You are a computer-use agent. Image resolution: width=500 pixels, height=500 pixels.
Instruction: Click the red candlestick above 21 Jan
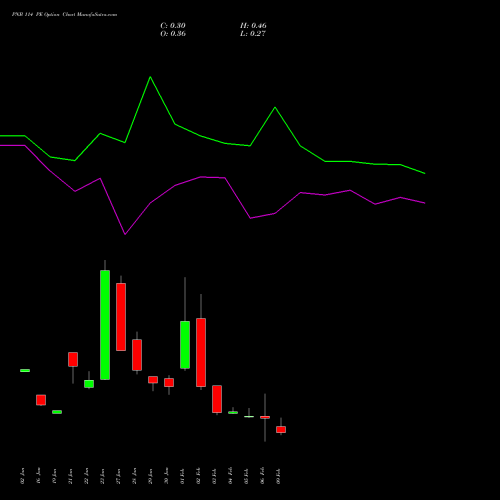click(73, 359)
